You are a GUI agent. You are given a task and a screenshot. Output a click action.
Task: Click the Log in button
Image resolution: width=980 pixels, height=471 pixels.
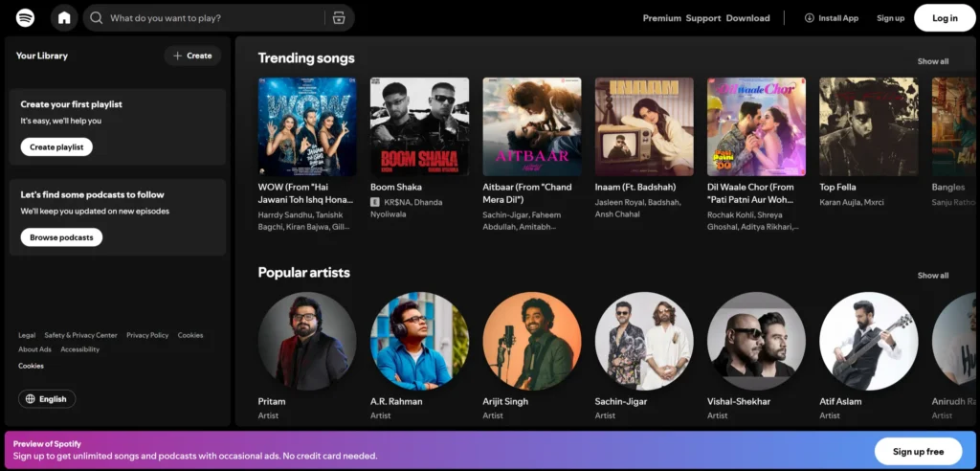pyautogui.click(x=945, y=18)
